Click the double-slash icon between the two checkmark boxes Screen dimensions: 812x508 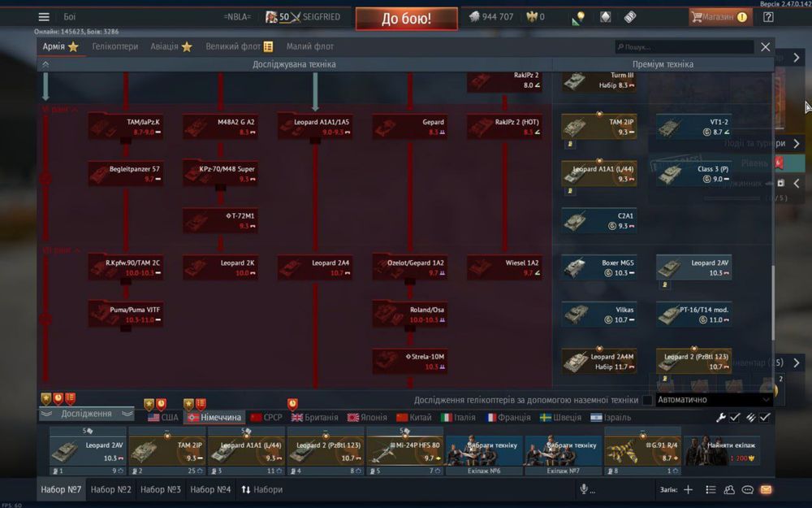750,417
